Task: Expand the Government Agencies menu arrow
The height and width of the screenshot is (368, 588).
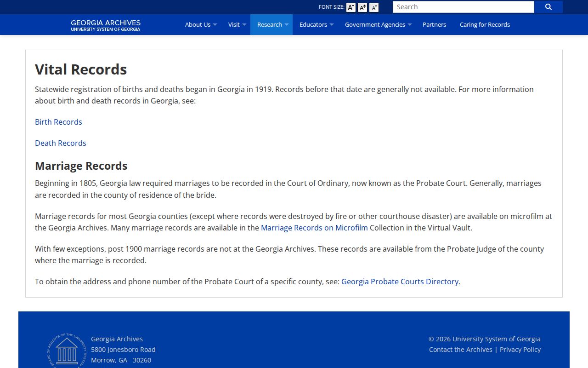Action: pyautogui.click(x=410, y=25)
